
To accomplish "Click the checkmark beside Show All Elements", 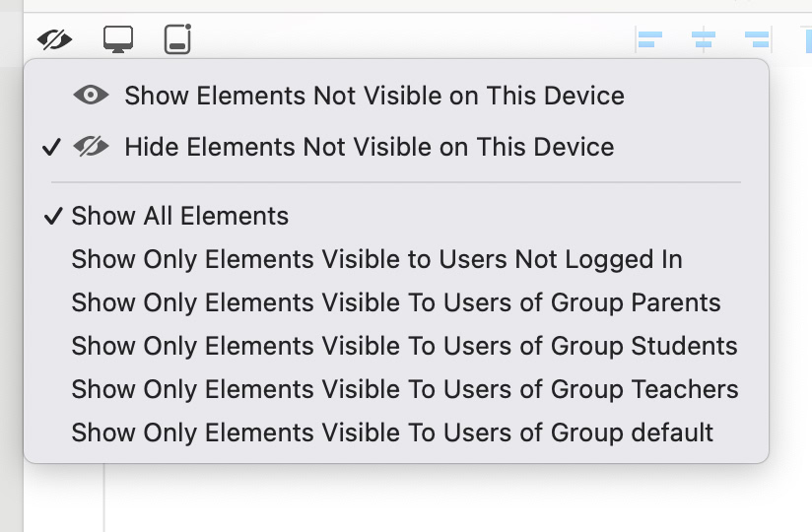I will (x=54, y=217).
